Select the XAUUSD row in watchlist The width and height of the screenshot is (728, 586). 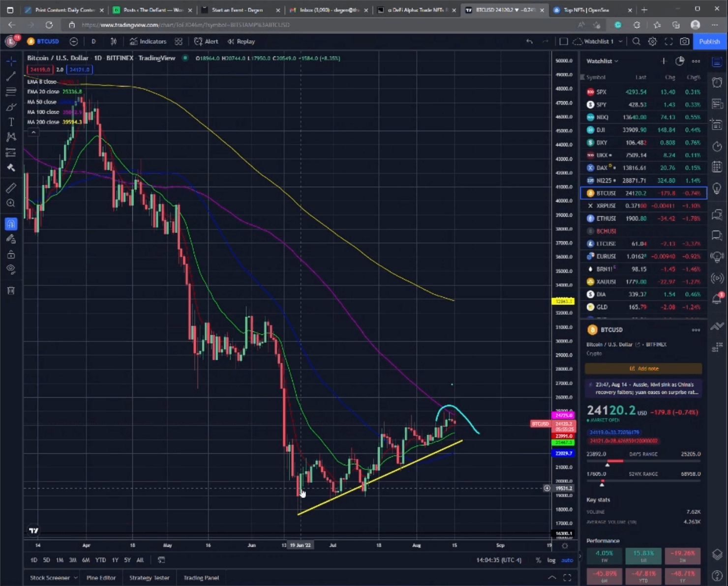point(644,282)
